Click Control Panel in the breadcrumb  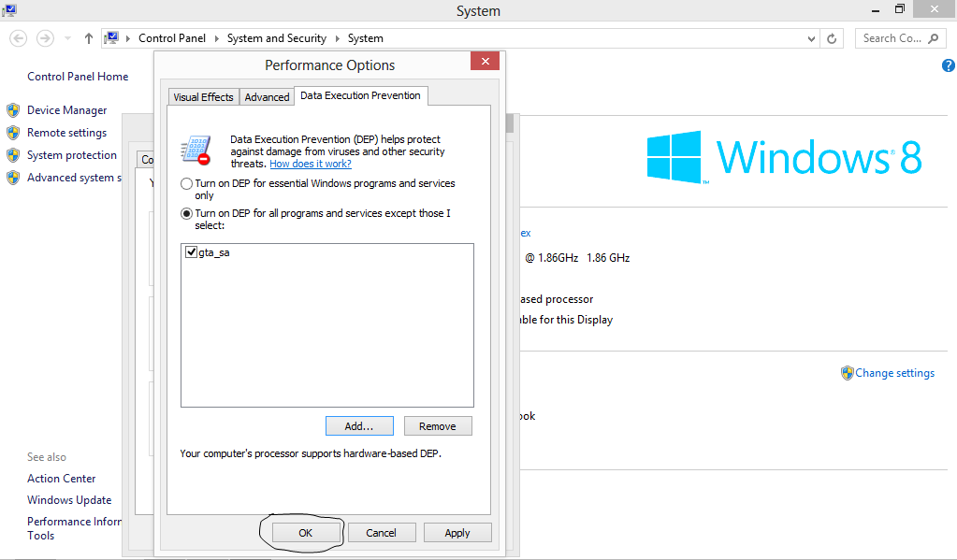tap(172, 38)
